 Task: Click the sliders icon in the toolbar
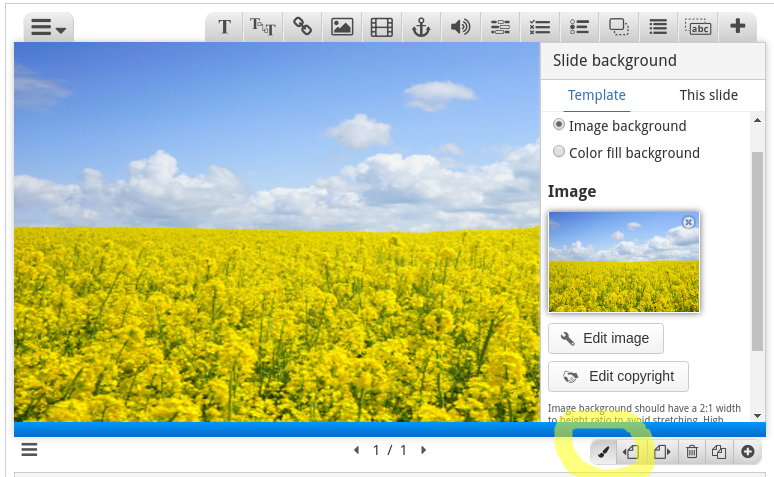click(500, 27)
